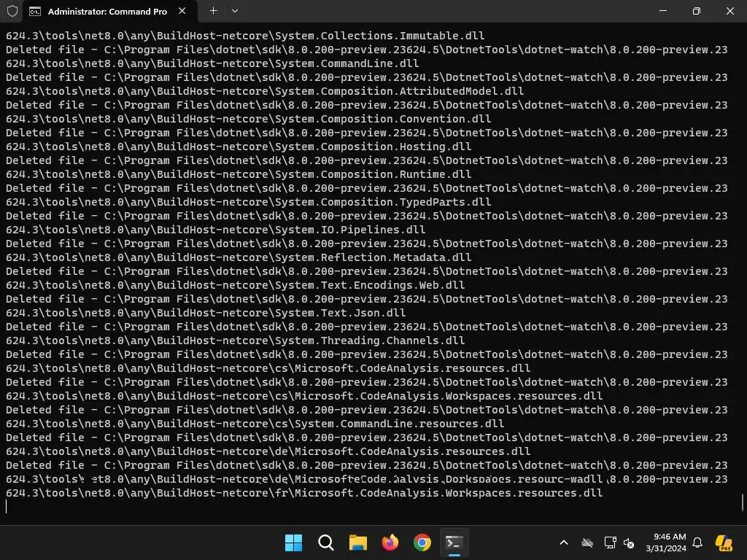
Task: Click the fr\Microsoft.CodeAnalysis.Workspaces.resources.dll line
Action: click(x=304, y=493)
